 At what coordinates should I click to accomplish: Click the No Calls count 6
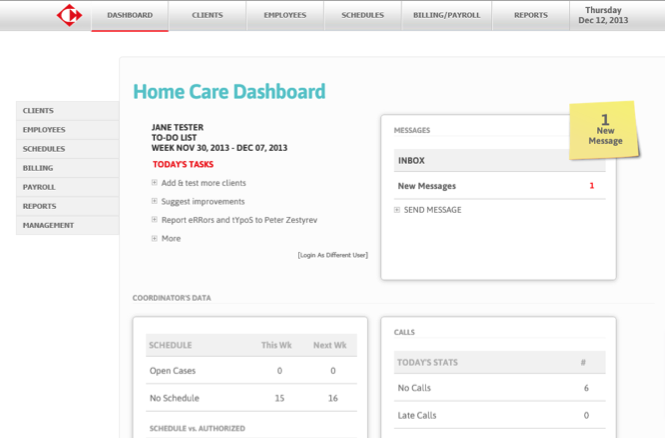click(586, 388)
